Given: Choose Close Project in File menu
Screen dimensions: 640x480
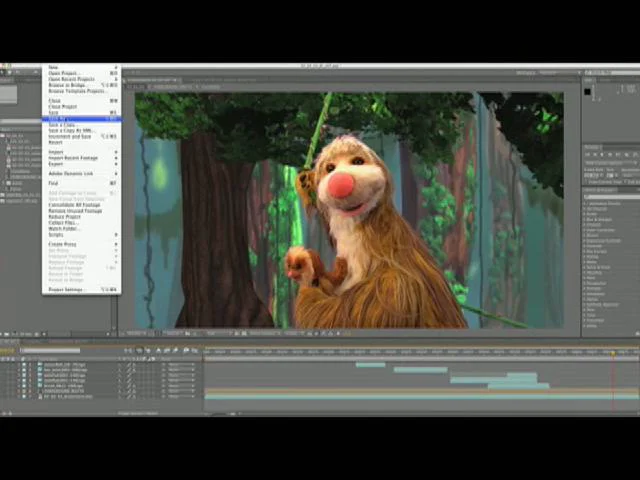Looking at the screenshot, I should pos(82,107).
